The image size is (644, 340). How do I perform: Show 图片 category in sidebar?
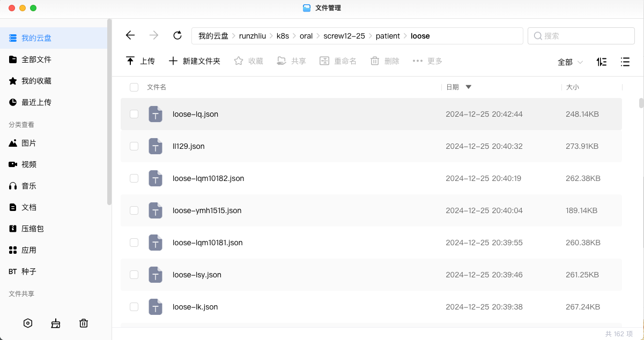53,143
